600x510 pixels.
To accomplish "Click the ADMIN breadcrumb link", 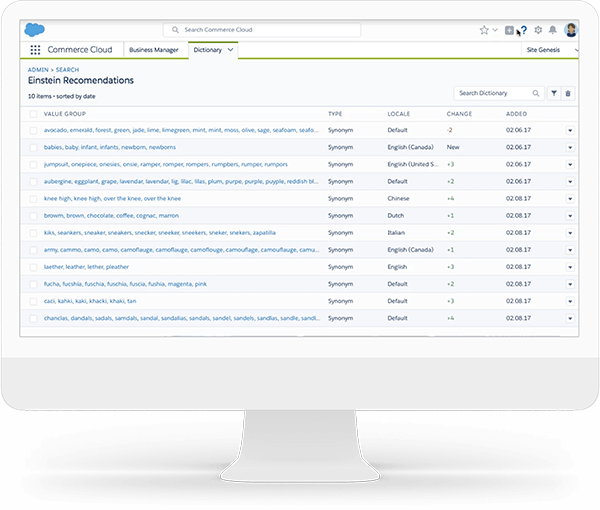I will [x=38, y=70].
